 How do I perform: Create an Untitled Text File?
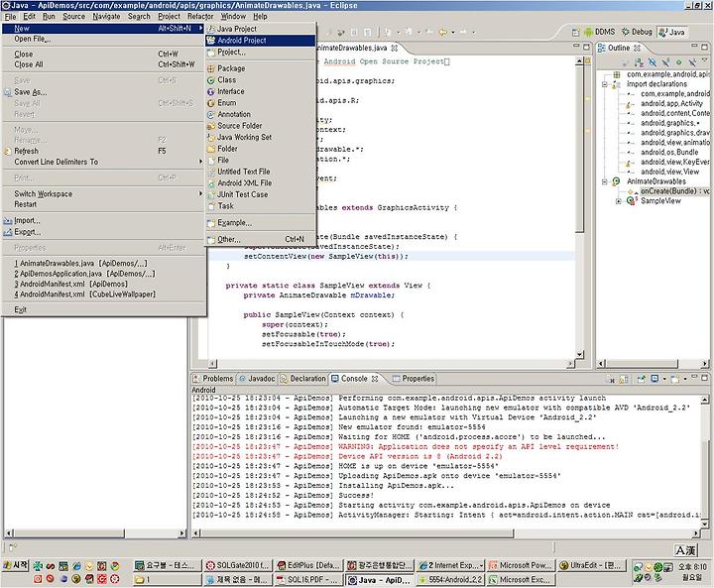[x=261, y=172]
